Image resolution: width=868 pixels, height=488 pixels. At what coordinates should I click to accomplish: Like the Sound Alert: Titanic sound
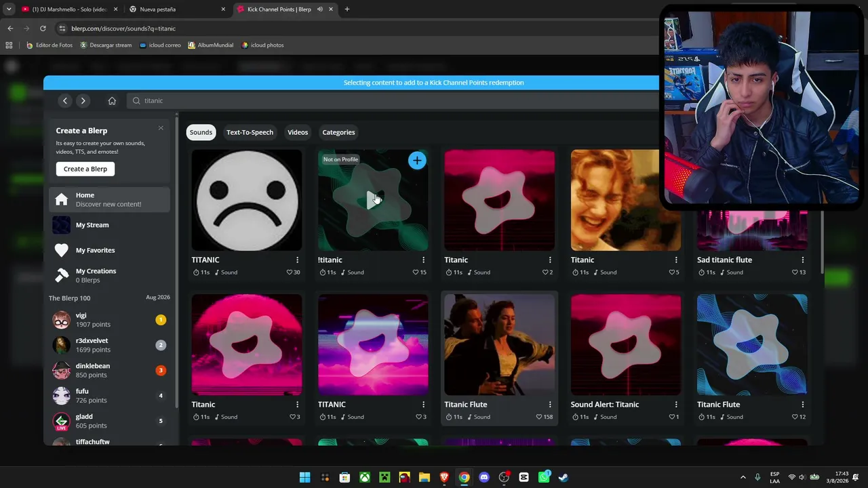point(671,417)
